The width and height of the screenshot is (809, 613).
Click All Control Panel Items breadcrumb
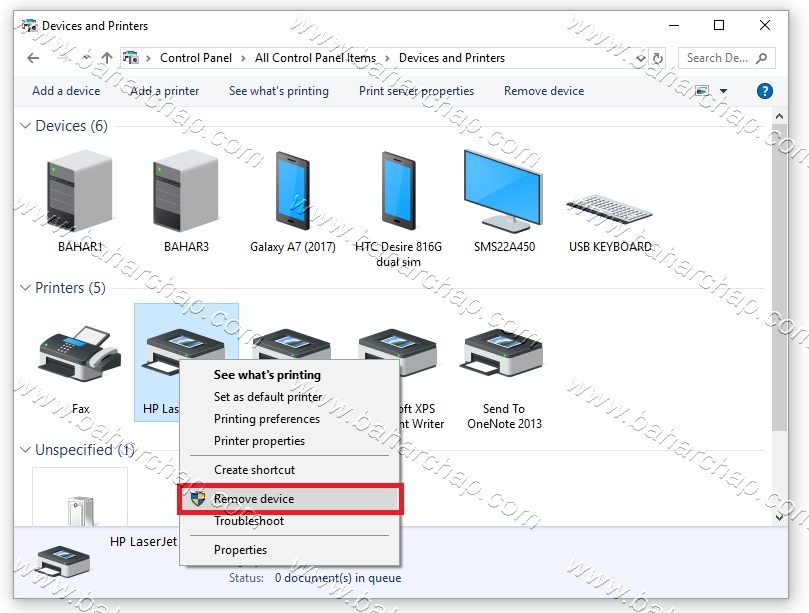coord(315,58)
